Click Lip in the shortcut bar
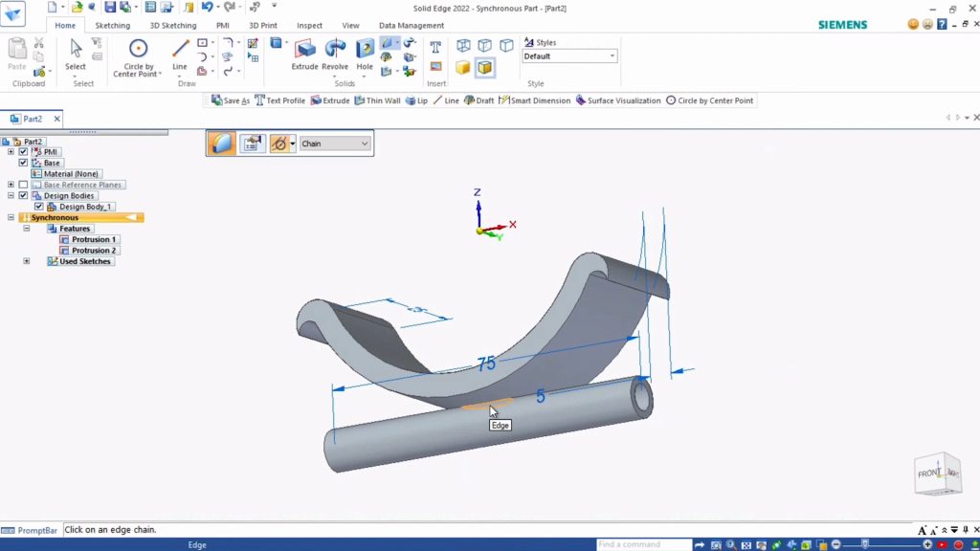The image size is (980, 551). (416, 100)
